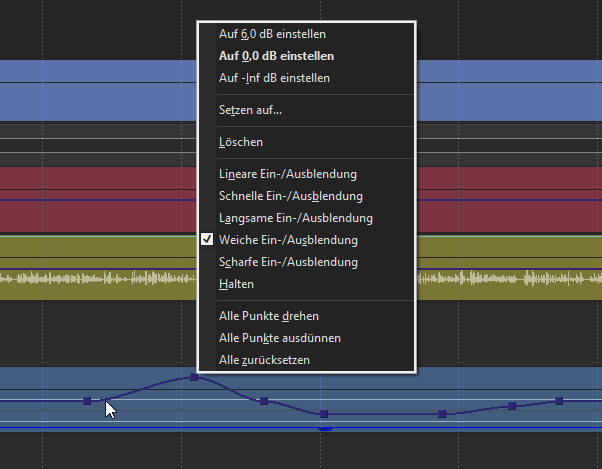Click the rightmost envelope point
Image resolution: width=602 pixels, height=469 pixels.
click(559, 401)
